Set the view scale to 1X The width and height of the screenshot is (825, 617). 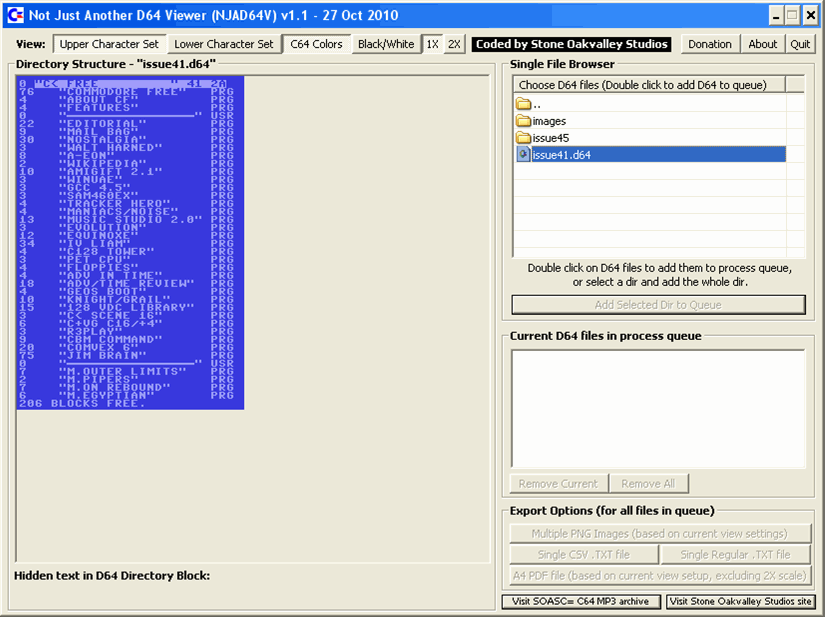click(432, 44)
